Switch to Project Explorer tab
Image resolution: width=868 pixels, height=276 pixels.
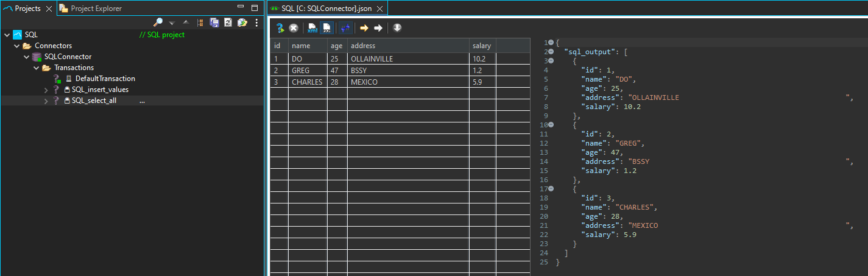(91, 9)
